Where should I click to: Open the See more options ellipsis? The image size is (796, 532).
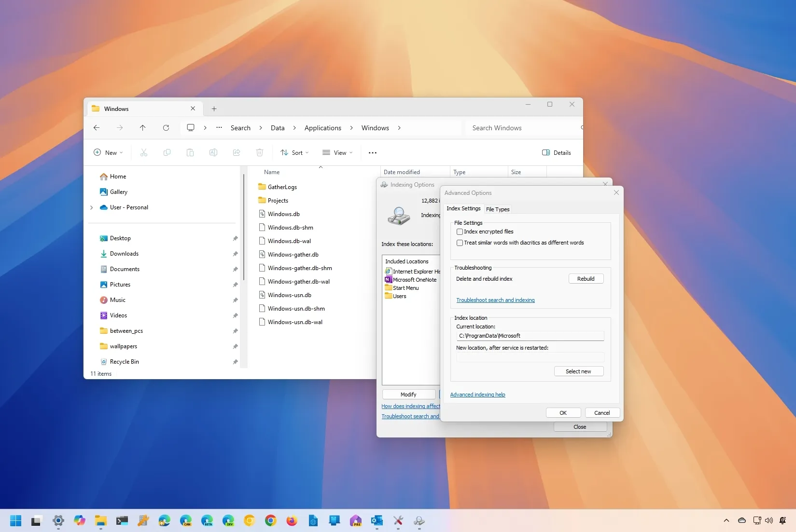coord(373,152)
